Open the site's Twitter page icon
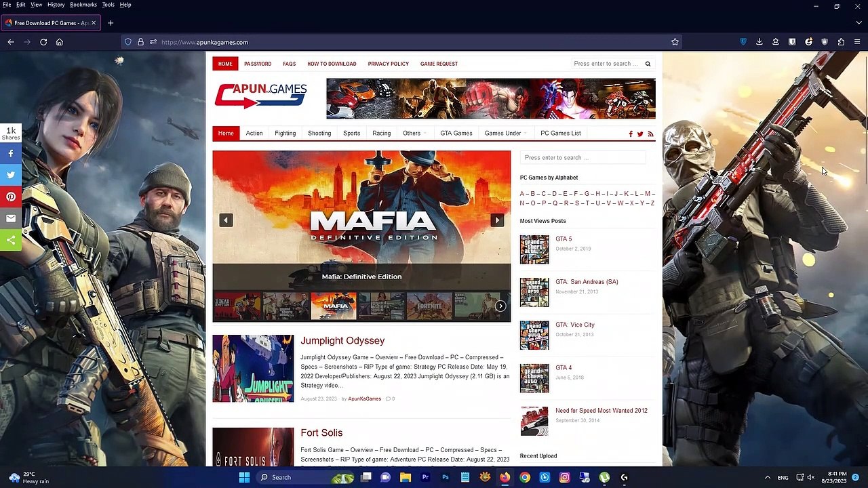The height and width of the screenshot is (488, 868). 640,134
